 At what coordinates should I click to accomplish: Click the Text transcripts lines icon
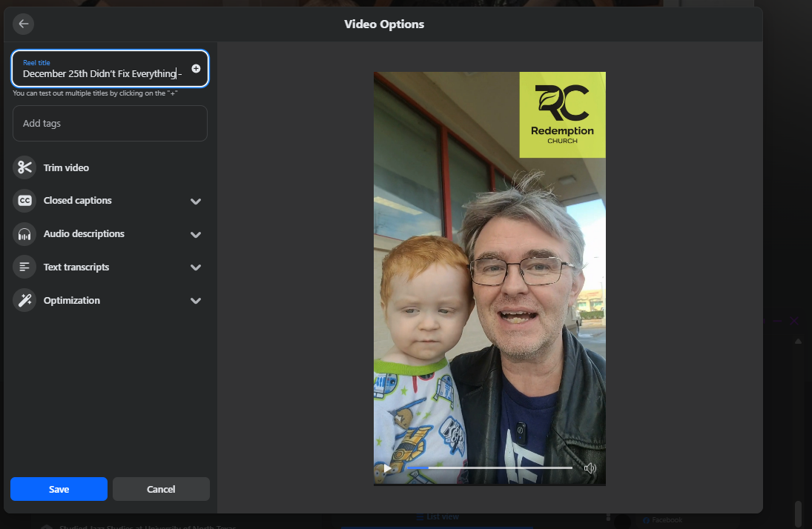point(24,267)
